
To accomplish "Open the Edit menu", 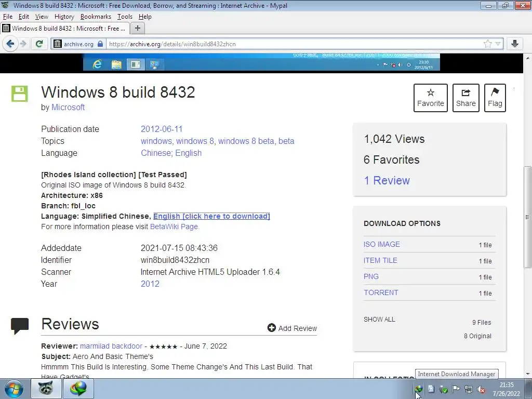I will 23,17.
